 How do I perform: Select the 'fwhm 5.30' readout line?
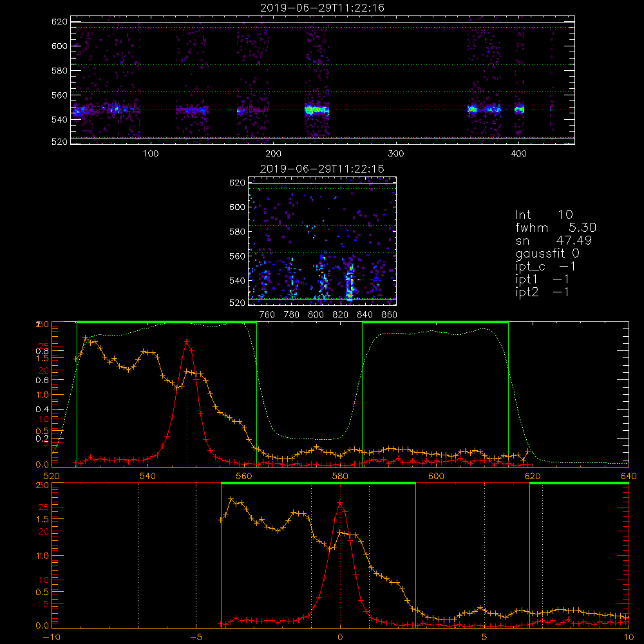click(555, 227)
